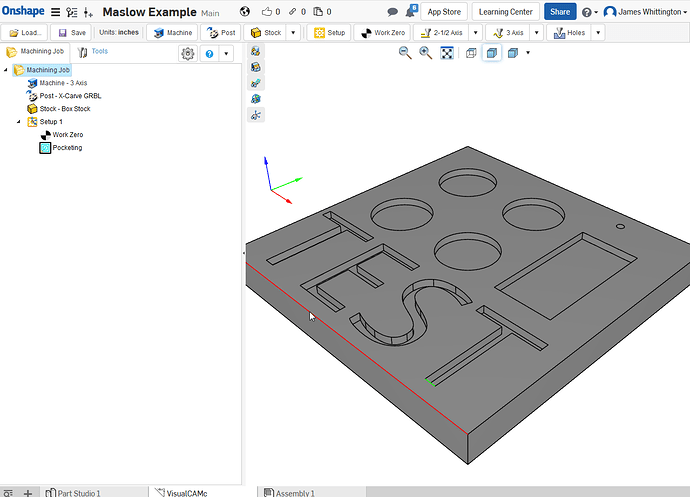The width and height of the screenshot is (690, 497).
Task: Click the zoom to fit icon
Action: pyautogui.click(x=447, y=53)
